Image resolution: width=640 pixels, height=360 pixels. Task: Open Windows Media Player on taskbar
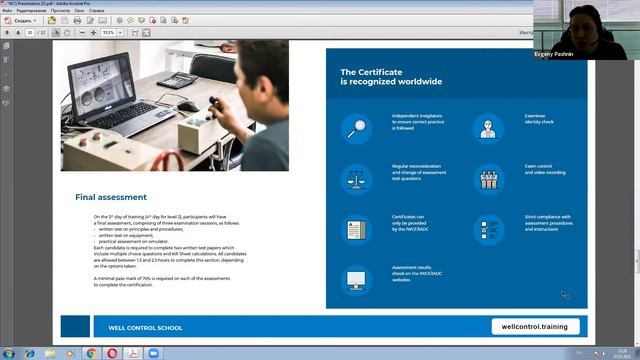(x=71, y=353)
